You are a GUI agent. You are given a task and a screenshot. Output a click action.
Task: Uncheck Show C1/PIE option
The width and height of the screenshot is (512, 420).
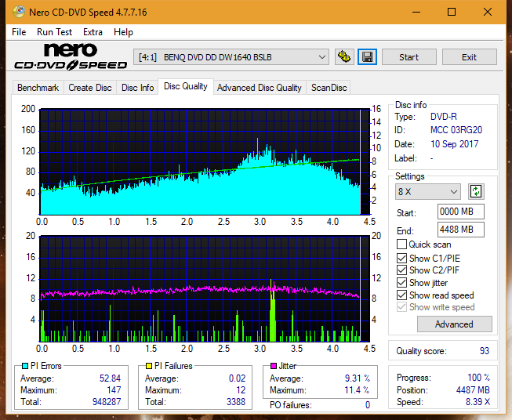401,258
